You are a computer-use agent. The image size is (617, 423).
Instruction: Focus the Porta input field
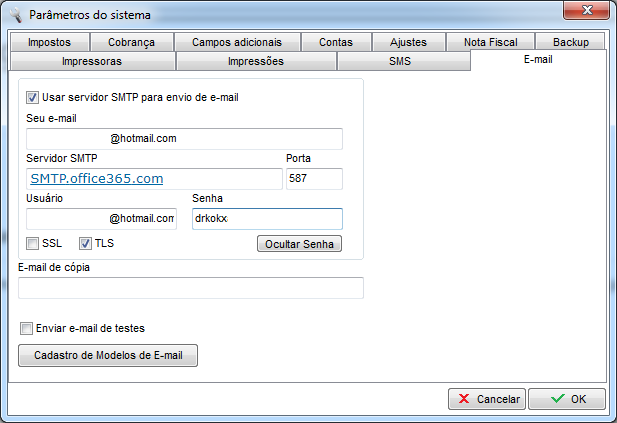pos(314,179)
